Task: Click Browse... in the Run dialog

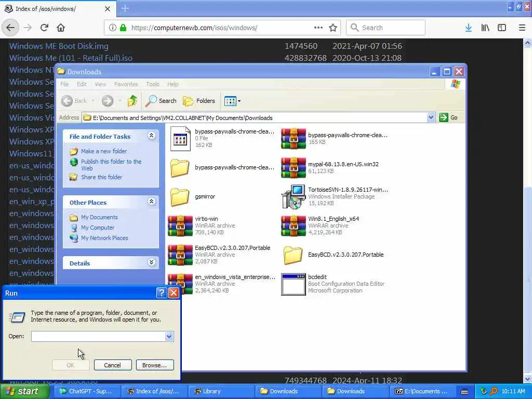Action: pos(155,365)
